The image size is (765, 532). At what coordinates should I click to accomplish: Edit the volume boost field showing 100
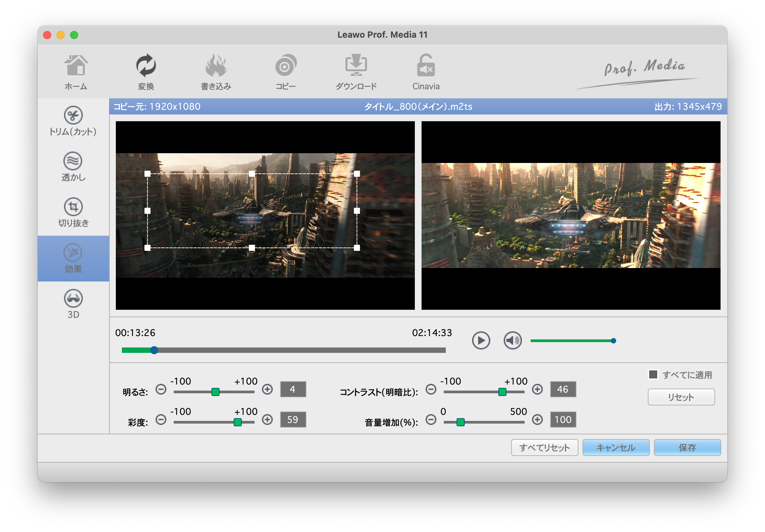pyautogui.click(x=563, y=420)
